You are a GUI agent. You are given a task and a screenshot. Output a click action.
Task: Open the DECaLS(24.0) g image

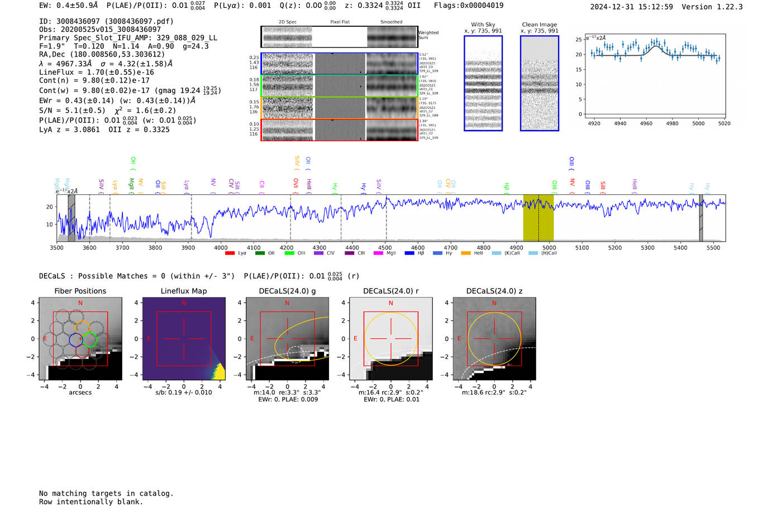pos(287,339)
